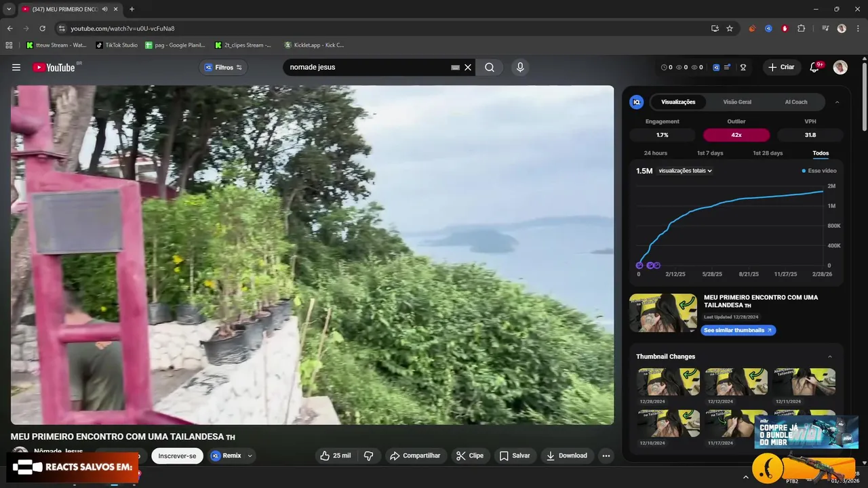Open the vidIQ trophy icon in header

743,67
